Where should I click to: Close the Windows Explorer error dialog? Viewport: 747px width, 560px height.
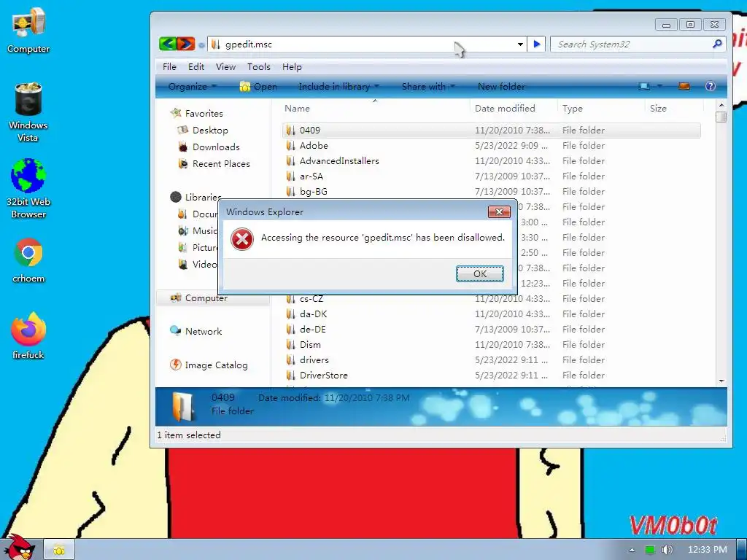tap(499, 212)
